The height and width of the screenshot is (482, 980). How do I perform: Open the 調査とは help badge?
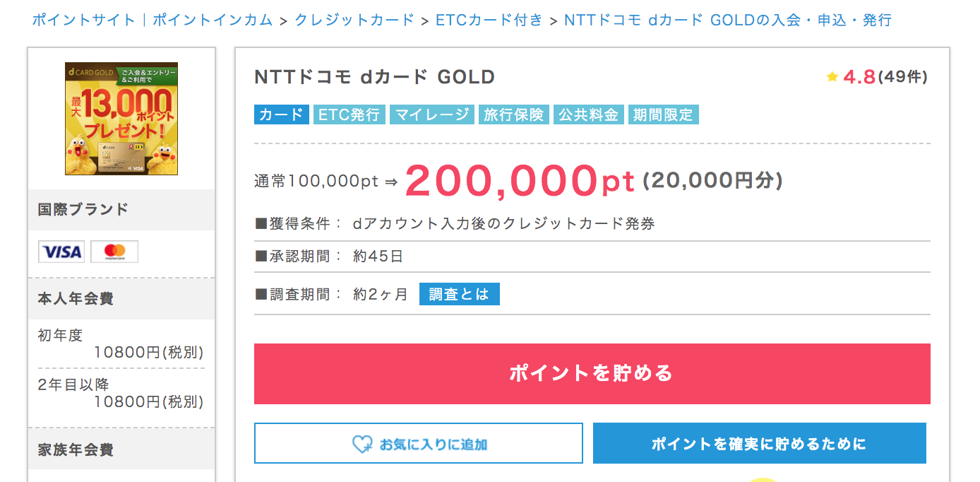click(x=459, y=294)
